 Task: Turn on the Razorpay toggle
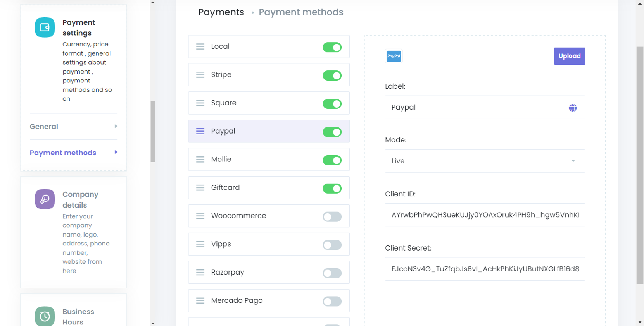point(332,273)
